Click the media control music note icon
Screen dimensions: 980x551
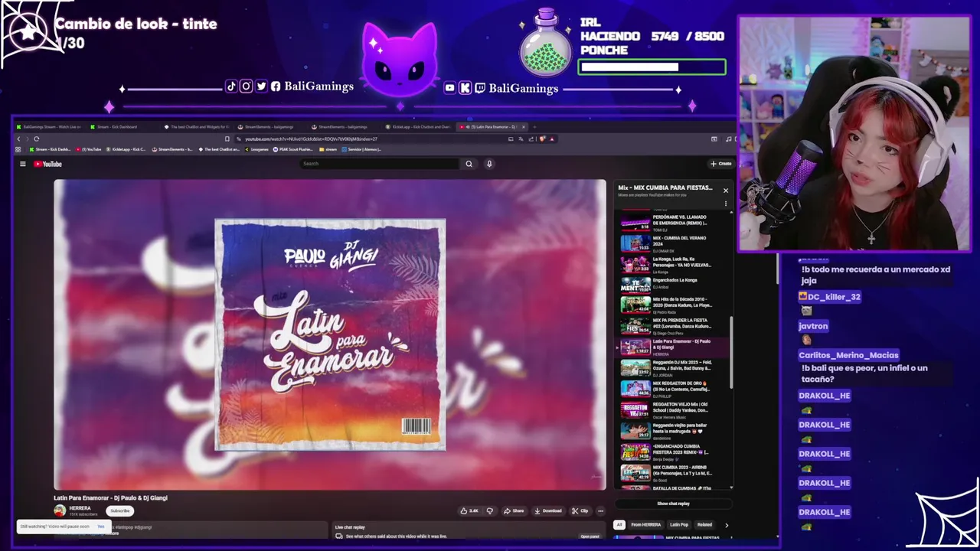click(728, 139)
